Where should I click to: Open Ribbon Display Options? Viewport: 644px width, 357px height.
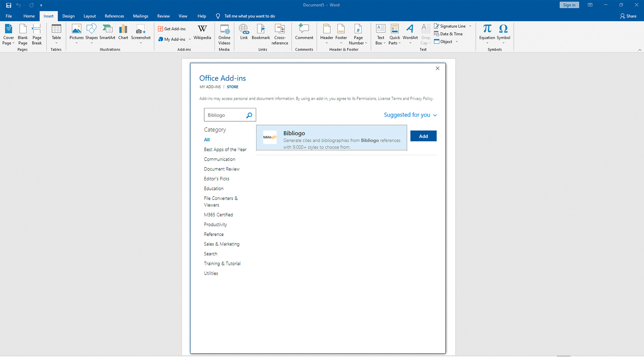pyautogui.click(x=590, y=5)
